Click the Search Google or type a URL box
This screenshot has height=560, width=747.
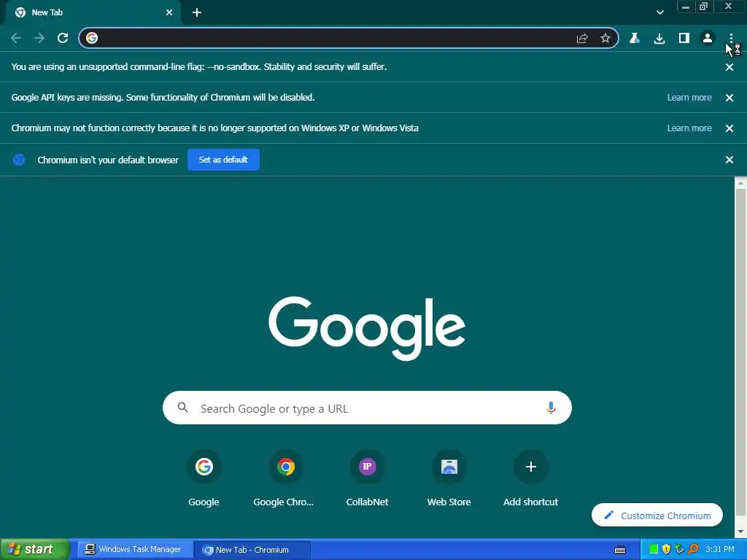(x=367, y=408)
